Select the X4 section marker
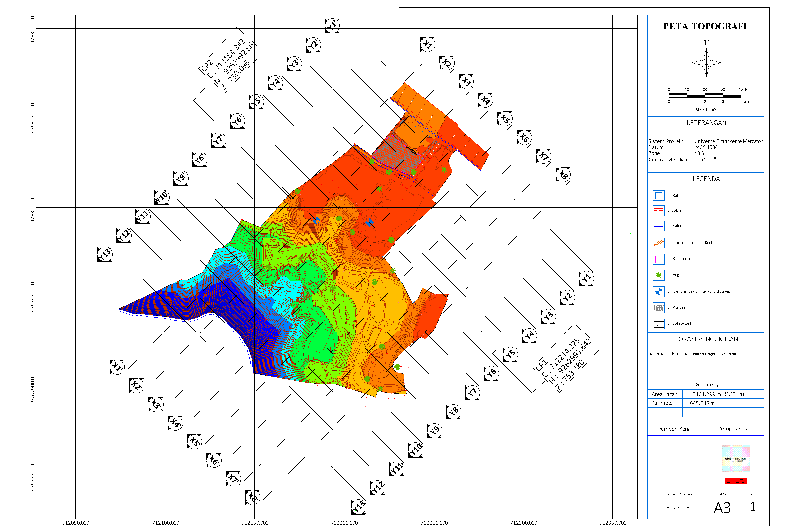798x532 pixels. [x=485, y=100]
